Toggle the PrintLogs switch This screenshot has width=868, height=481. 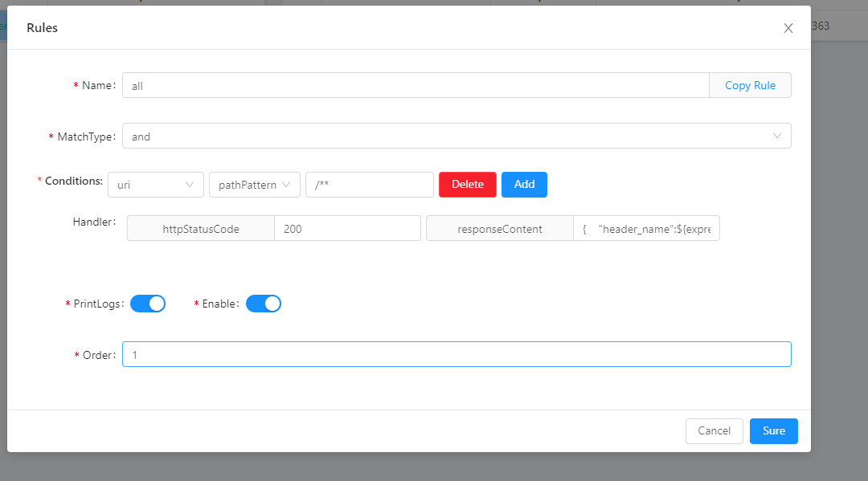[x=148, y=304]
